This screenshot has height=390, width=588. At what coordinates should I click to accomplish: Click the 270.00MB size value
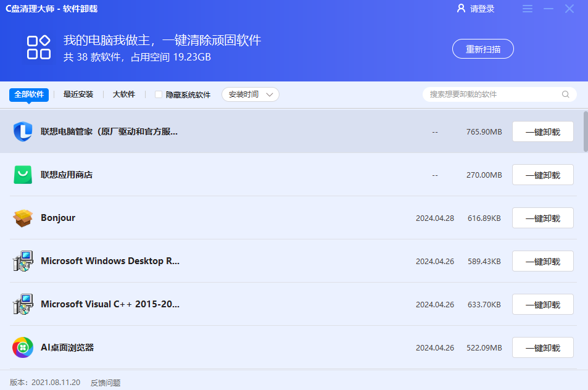click(484, 175)
